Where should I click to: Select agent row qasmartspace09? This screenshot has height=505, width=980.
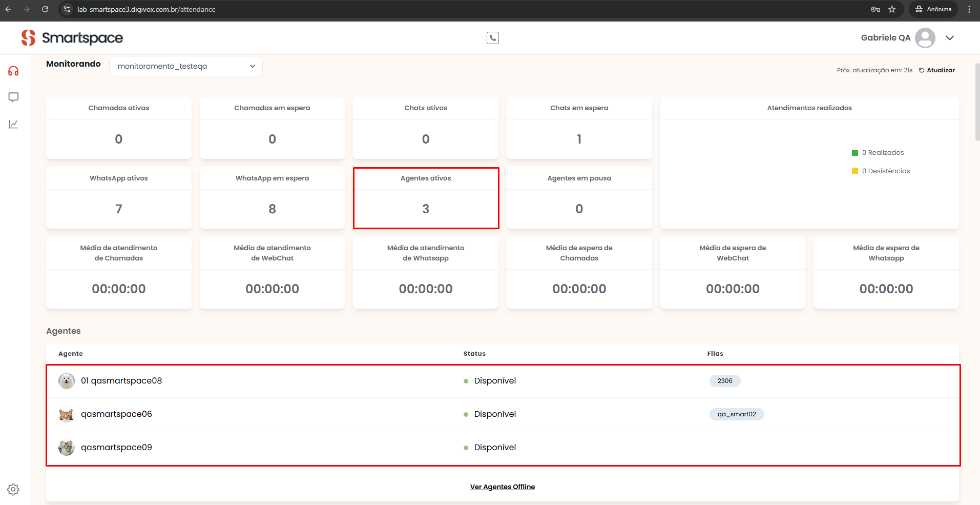point(116,448)
